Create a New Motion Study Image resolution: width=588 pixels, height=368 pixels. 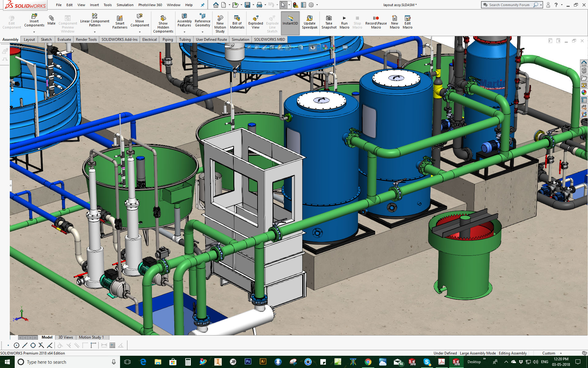pos(220,24)
